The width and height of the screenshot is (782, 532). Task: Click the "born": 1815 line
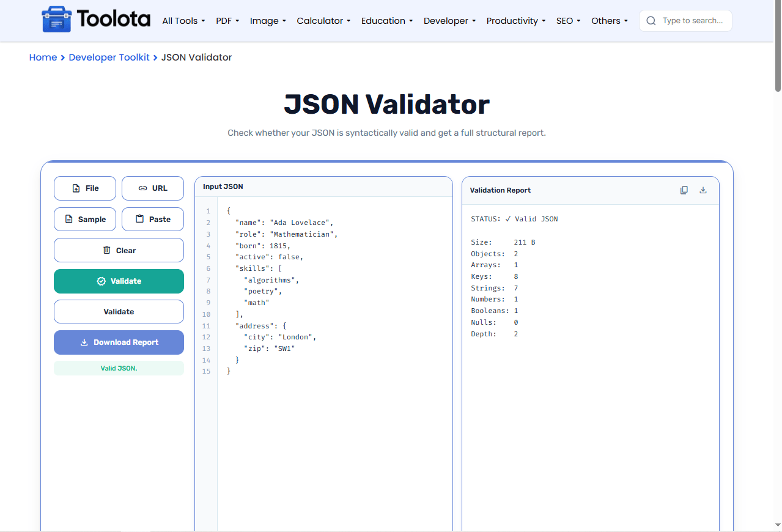[x=263, y=246]
